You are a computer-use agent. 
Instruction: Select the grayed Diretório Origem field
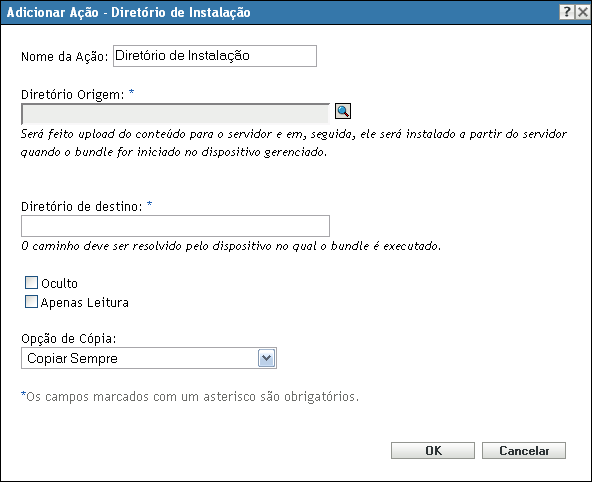pyautogui.click(x=175, y=114)
